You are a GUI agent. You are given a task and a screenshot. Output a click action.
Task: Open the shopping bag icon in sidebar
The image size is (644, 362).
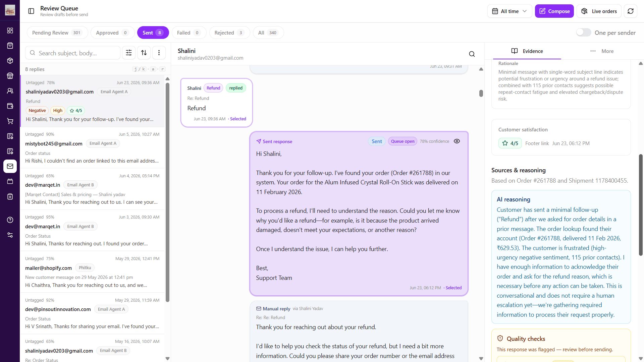[x=10, y=46]
